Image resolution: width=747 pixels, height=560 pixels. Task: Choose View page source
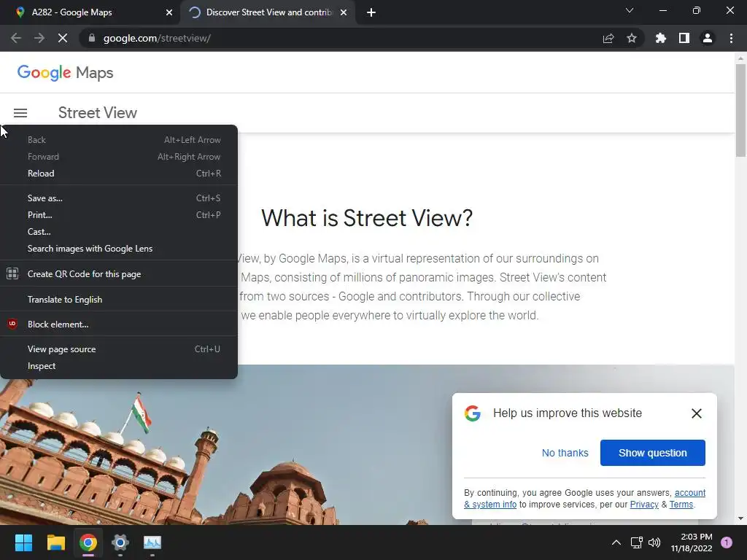pyautogui.click(x=119, y=349)
